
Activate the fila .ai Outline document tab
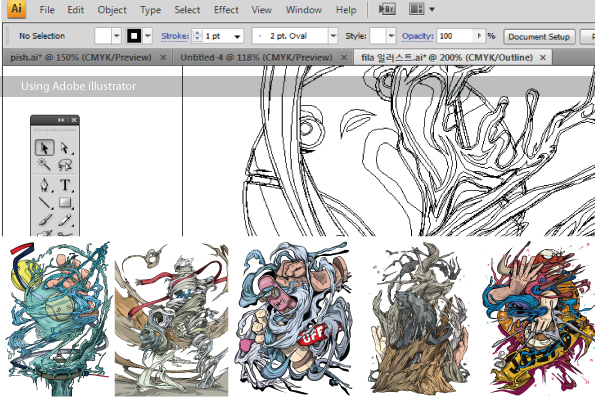pos(447,57)
